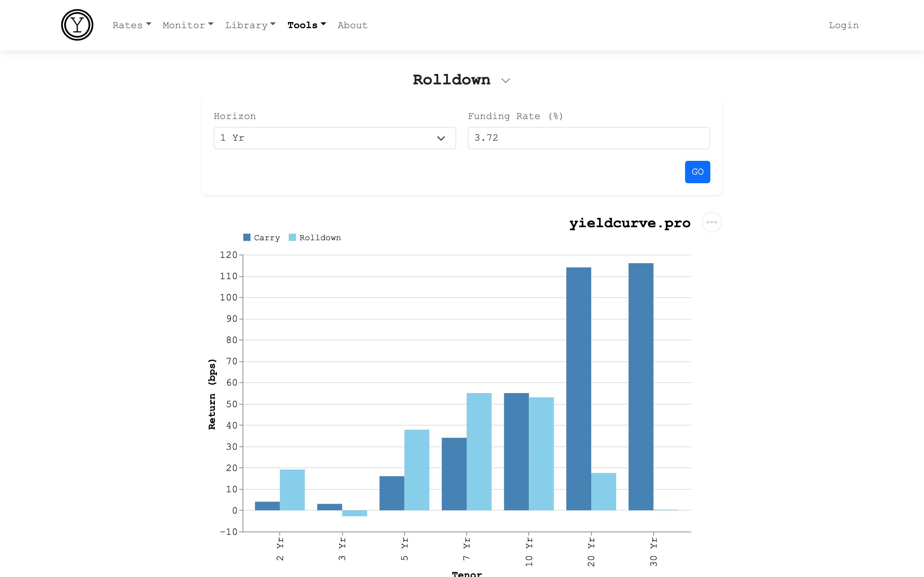
Task: Open the Rates menu
Action: pos(132,25)
